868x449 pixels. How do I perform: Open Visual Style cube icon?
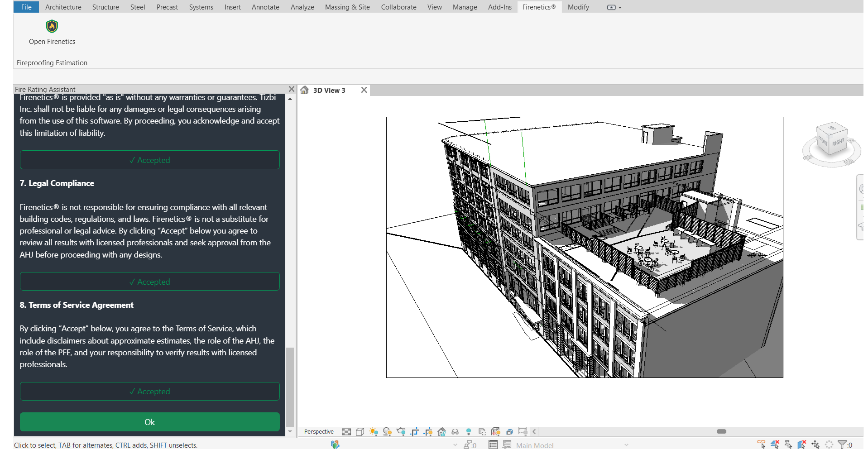tap(360, 432)
